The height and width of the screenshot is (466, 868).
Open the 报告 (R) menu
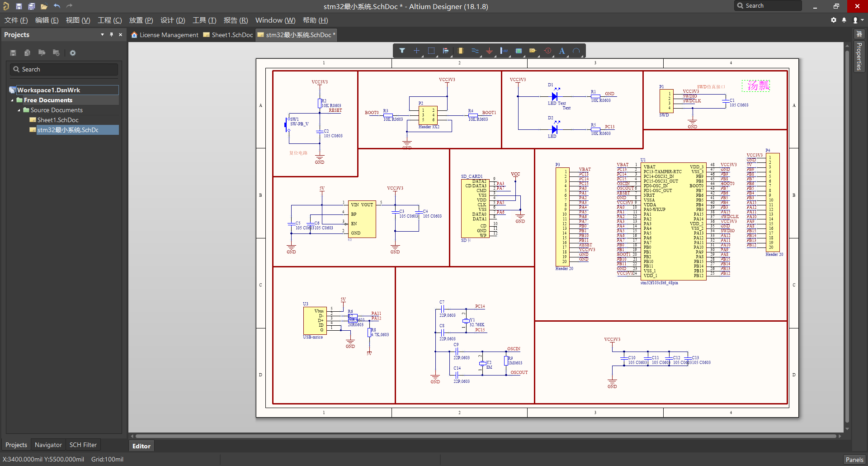[236, 20]
